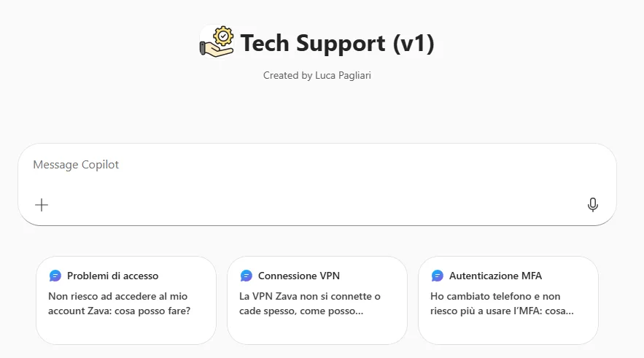Click blank area under the Autenticazione MFA description

pyautogui.click(x=508, y=331)
